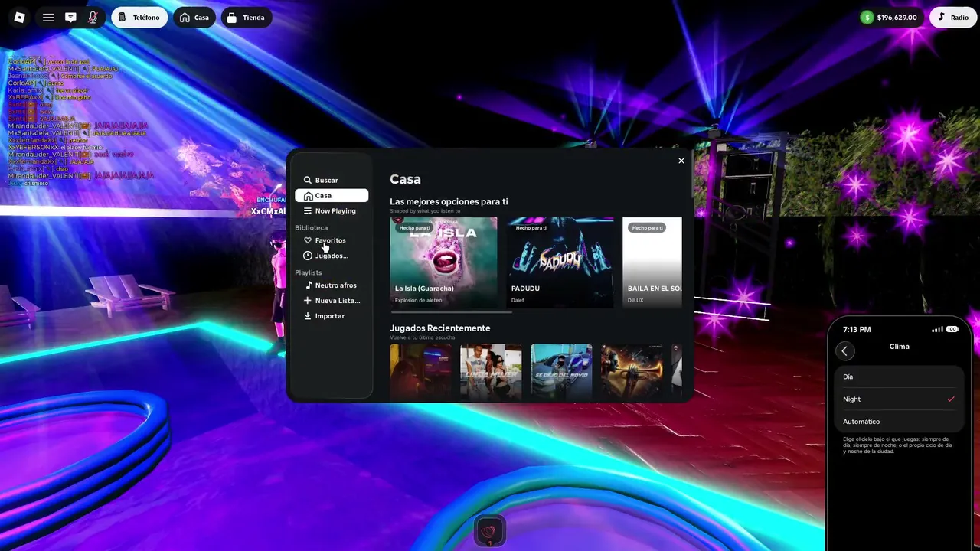
Task: Open the hamburger menu in top bar
Action: click(48, 18)
